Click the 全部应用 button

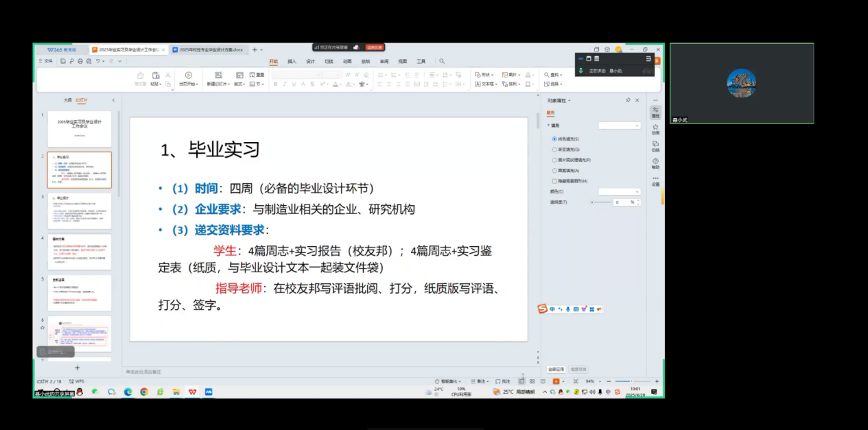click(x=556, y=369)
